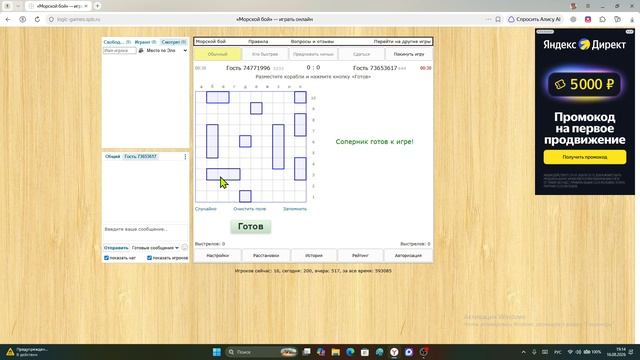
Task: Select the Обычный game mode
Action: [x=218, y=54]
